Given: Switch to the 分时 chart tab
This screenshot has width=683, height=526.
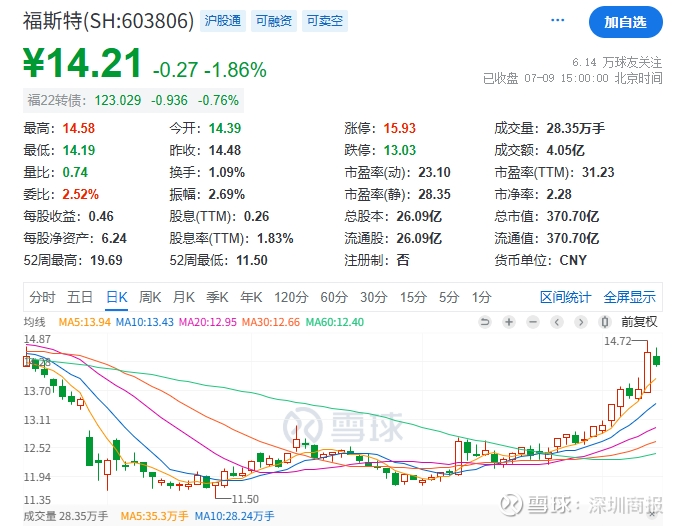Looking at the screenshot, I should pyautogui.click(x=42, y=297).
